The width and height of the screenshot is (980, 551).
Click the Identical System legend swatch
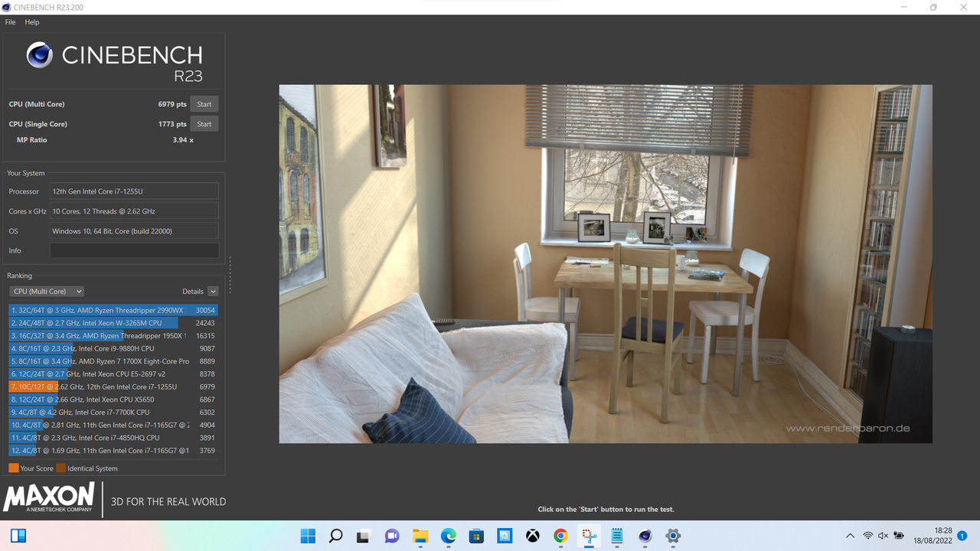pyautogui.click(x=60, y=468)
